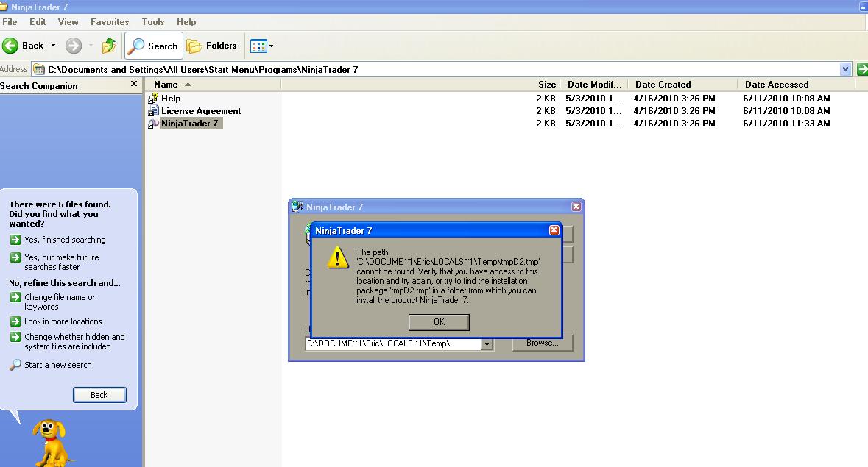Image resolution: width=868 pixels, height=467 pixels.
Task: Show the Folders pane
Action: 211,46
